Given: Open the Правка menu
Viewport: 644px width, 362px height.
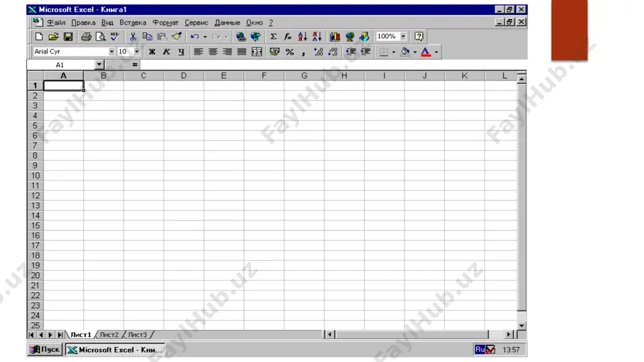Looking at the screenshot, I should (83, 23).
